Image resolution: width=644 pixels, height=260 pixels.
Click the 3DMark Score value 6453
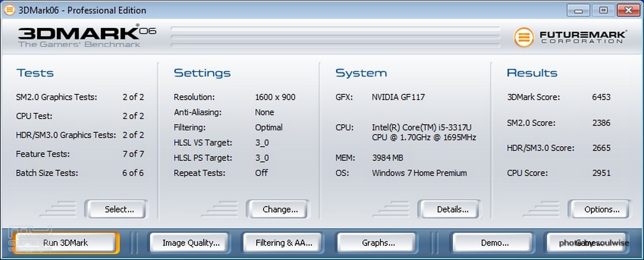click(601, 97)
